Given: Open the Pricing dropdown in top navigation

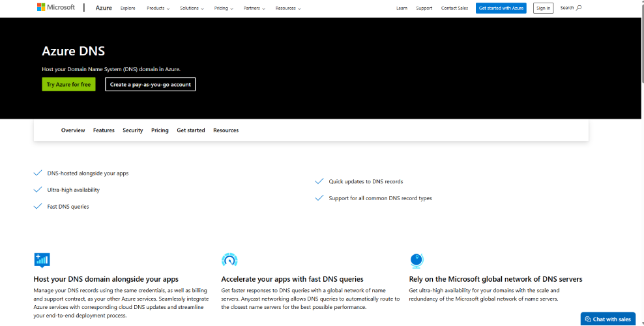Looking at the screenshot, I should tap(224, 8).
